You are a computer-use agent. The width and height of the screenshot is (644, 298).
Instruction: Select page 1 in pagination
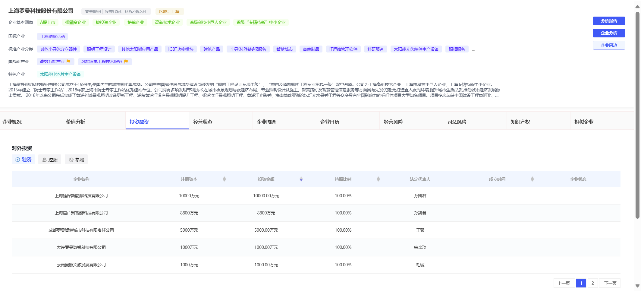581,283
